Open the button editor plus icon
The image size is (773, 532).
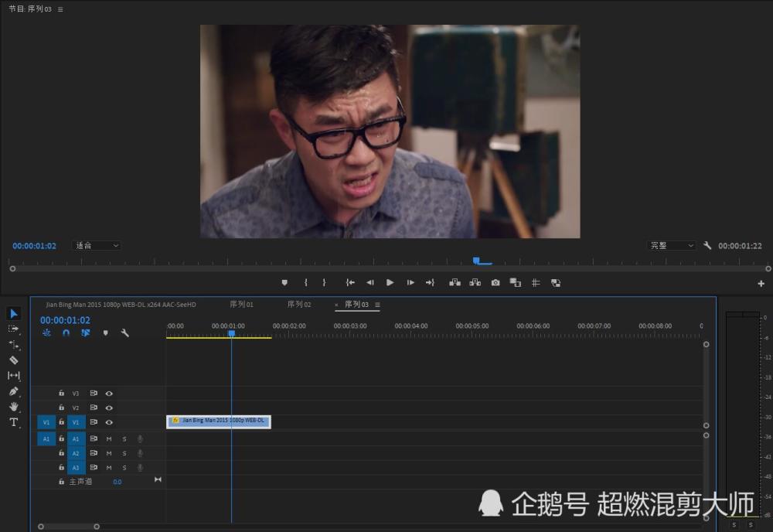(761, 284)
